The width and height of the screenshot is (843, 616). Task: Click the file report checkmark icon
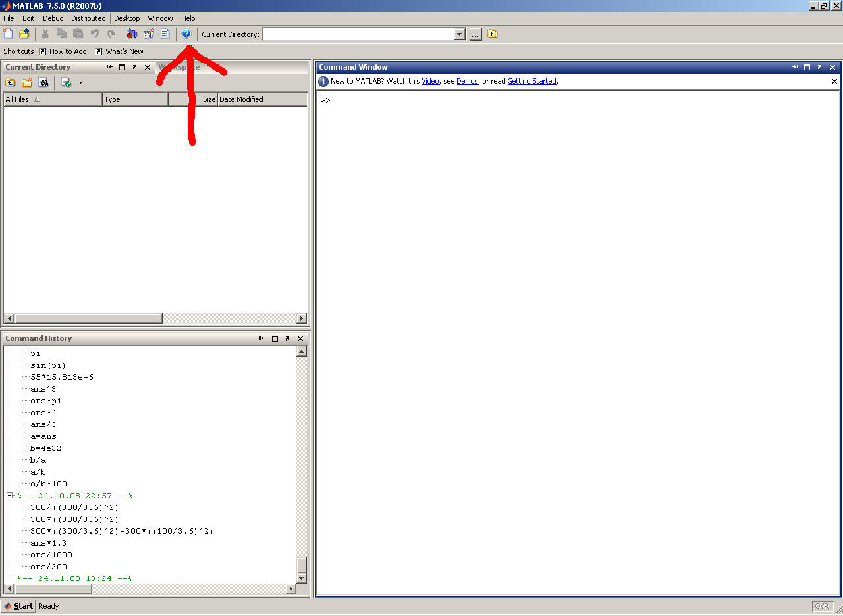coord(66,82)
